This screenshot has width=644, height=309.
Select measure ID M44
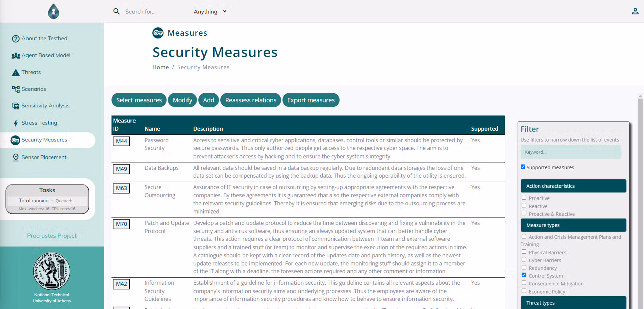click(121, 141)
